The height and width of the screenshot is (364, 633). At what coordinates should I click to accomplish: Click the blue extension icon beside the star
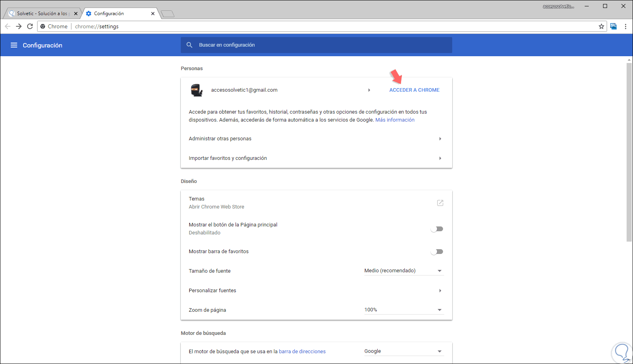pyautogui.click(x=613, y=26)
